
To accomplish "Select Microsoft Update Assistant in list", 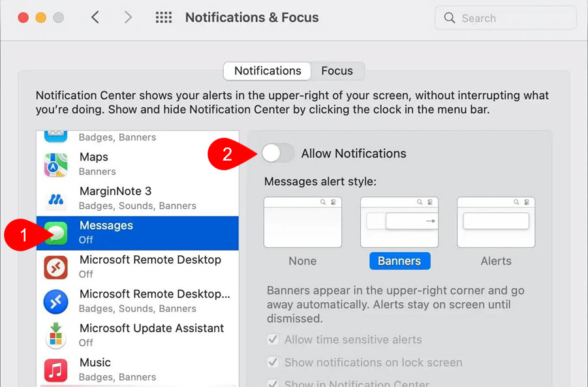I will 137,336.
